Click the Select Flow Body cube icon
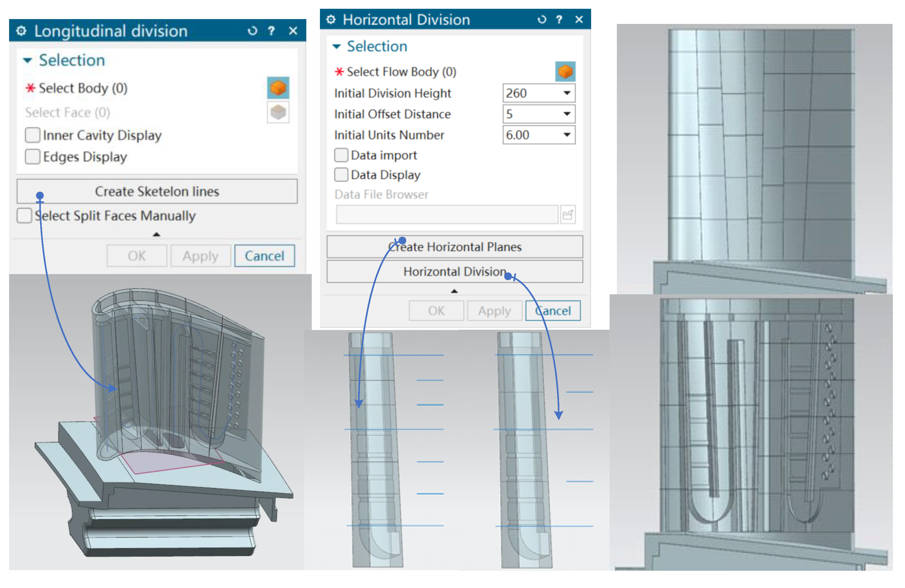 tap(565, 71)
